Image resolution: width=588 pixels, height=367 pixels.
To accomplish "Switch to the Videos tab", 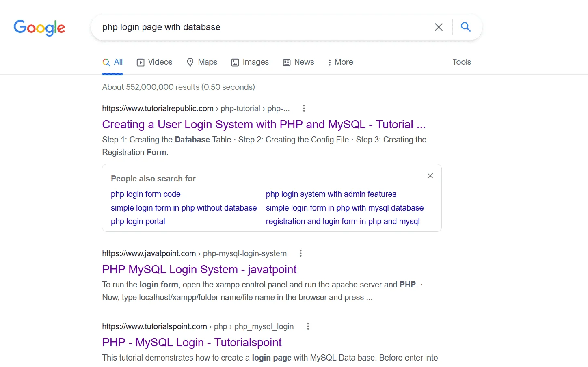I will click(155, 62).
